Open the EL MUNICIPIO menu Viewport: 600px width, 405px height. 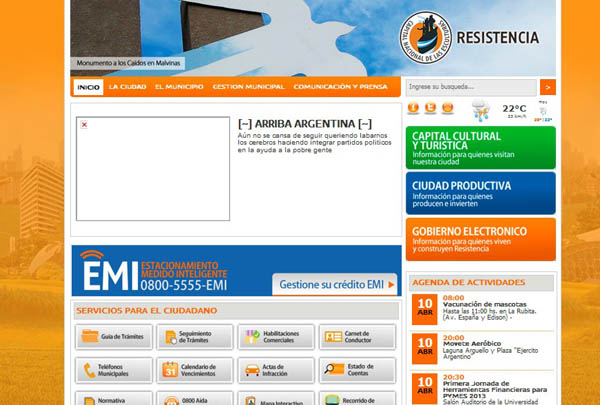tap(179, 87)
